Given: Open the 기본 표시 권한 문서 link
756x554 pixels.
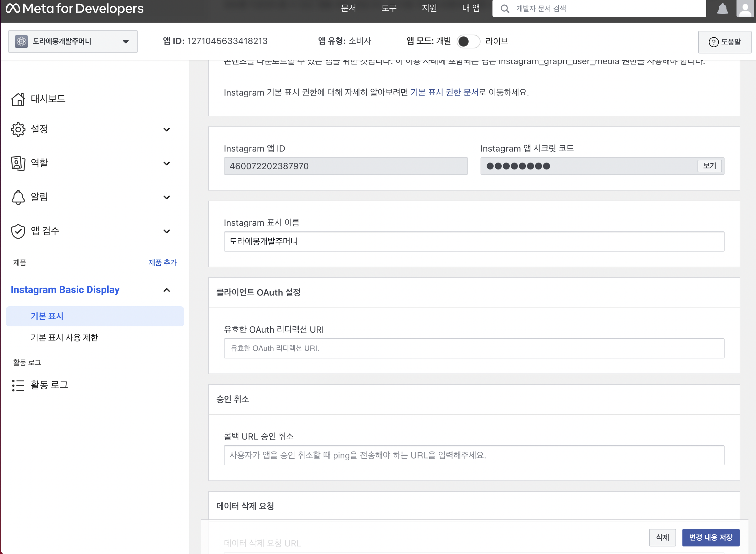Looking at the screenshot, I should pyautogui.click(x=444, y=92).
